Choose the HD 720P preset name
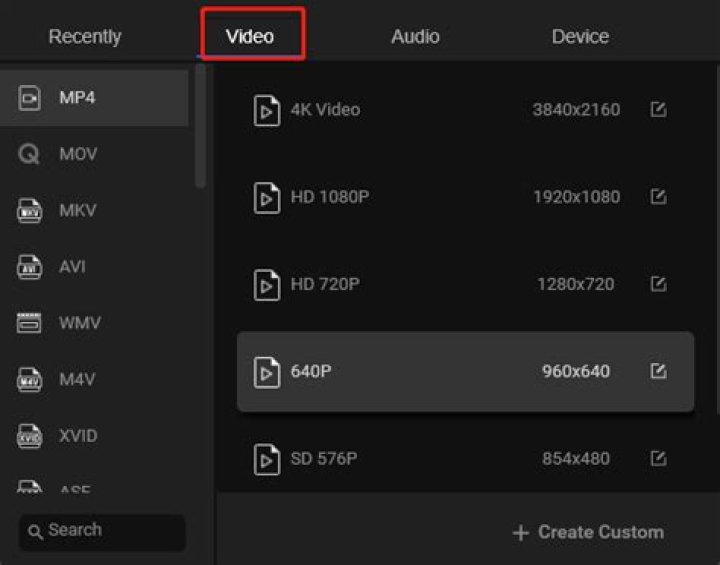 pos(325,284)
